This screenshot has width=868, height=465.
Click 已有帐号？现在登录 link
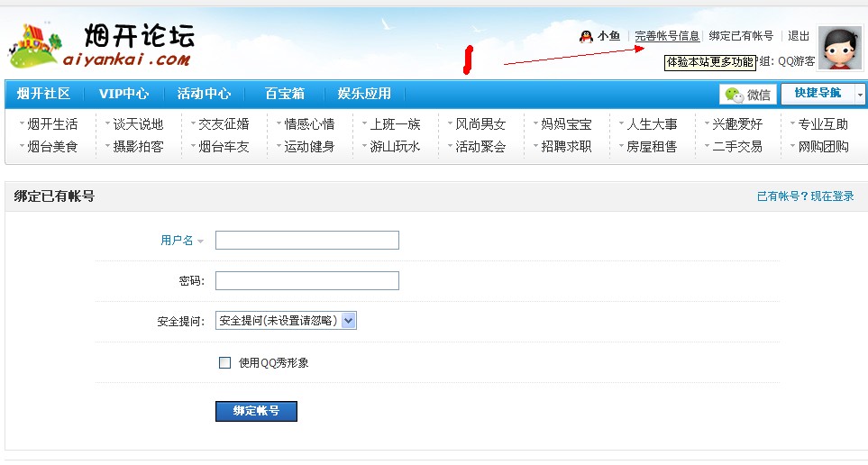[x=806, y=196]
